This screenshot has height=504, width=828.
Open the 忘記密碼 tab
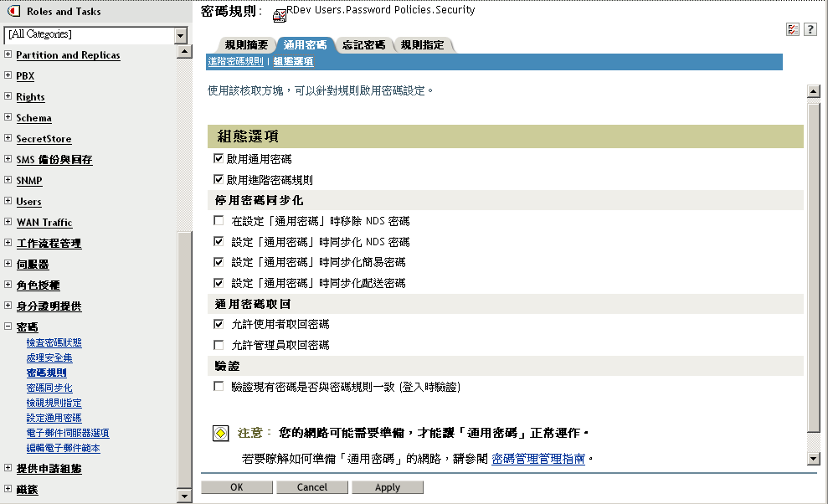[363, 45]
